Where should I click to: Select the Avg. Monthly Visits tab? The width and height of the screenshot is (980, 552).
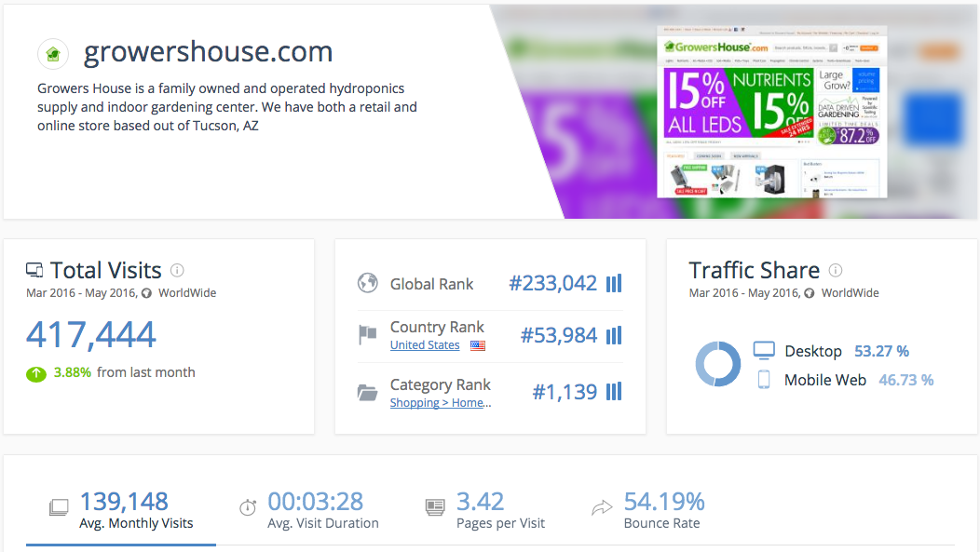point(121,511)
